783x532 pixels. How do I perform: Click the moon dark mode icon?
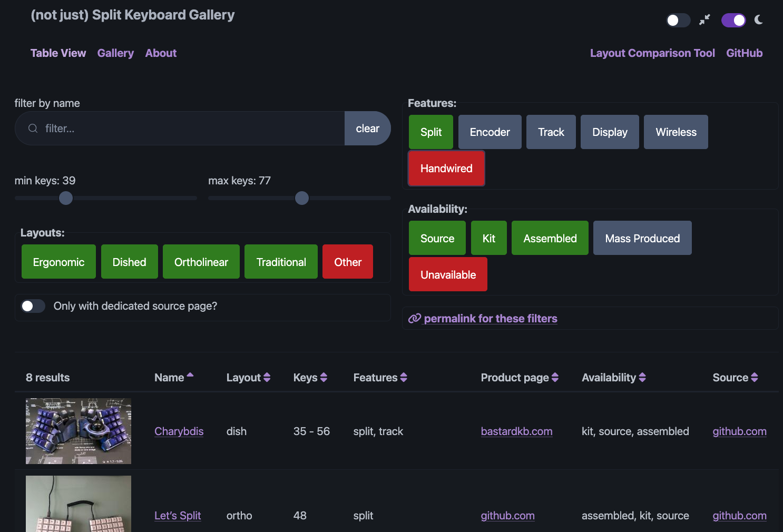759,20
